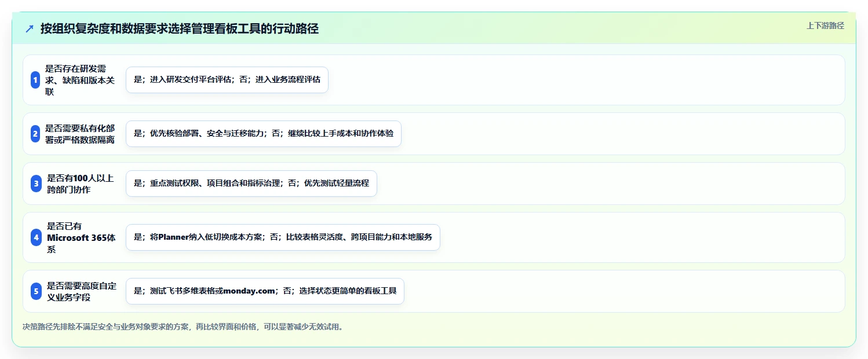The width and height of the screenshot is (868, 359).
Task: Click answer box 优先核验部署、安全与迁移能力
Action: 264,134
